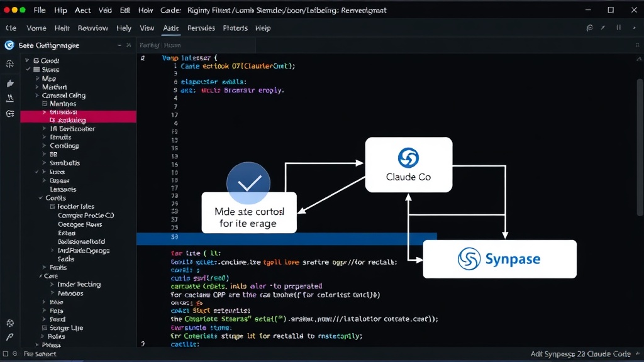Click the pause icon in top toolbar
This screenshot has width=644, height=362.
click(619, 28)
